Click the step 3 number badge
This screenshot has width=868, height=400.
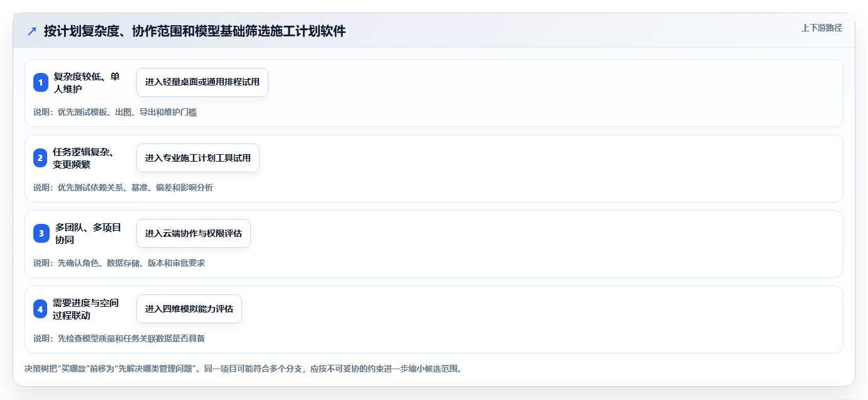click(41, 233)
